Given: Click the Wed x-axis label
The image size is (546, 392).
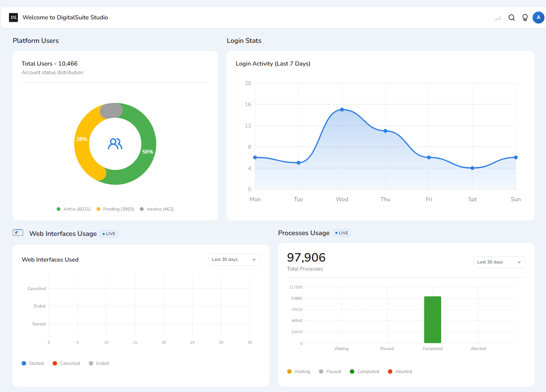Looking at the screenshot, I should pyautogui.click(x=342, y=199).
